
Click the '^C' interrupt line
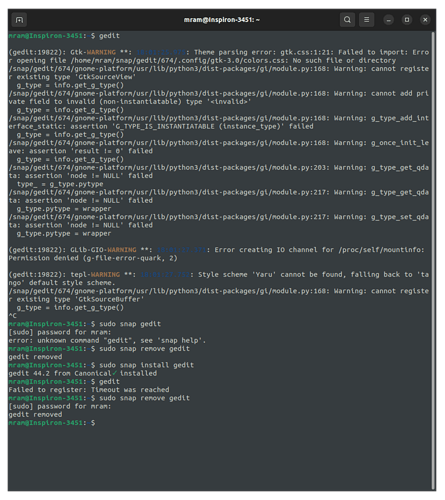[x=13, y=315]
